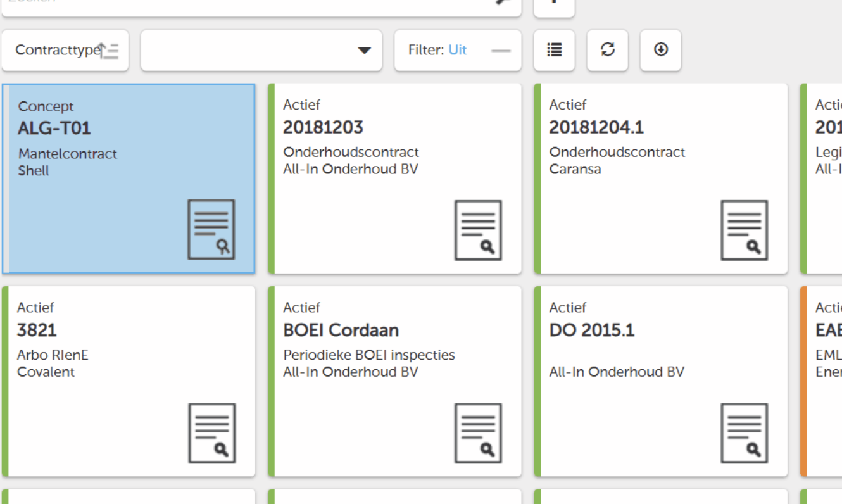Click 'Actief' status on 3821 card
842x504 pixels.
tap(35, 307)
